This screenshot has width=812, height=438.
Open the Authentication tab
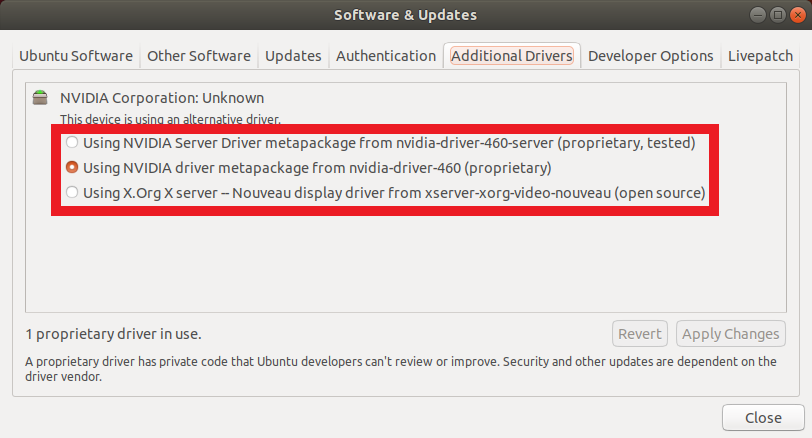pos(386,56)
